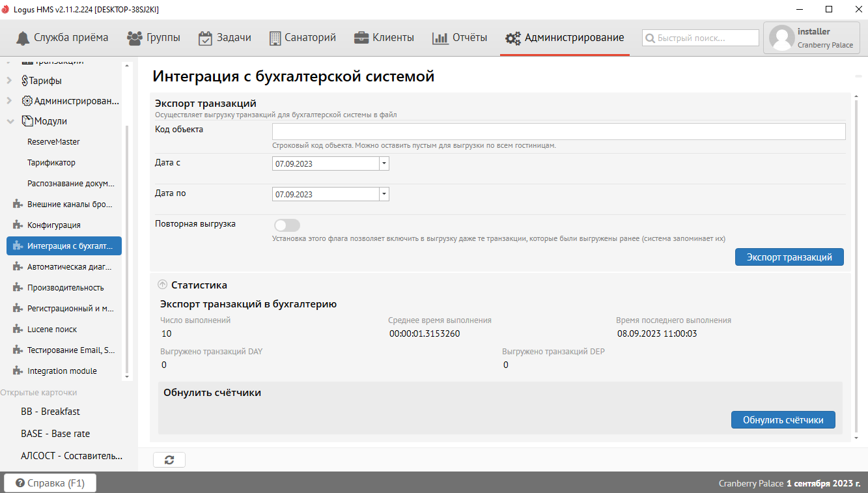Collapse the Статистика section
Image resolution: width=868 pixels, height=493 pixels.
coord(163,285)
